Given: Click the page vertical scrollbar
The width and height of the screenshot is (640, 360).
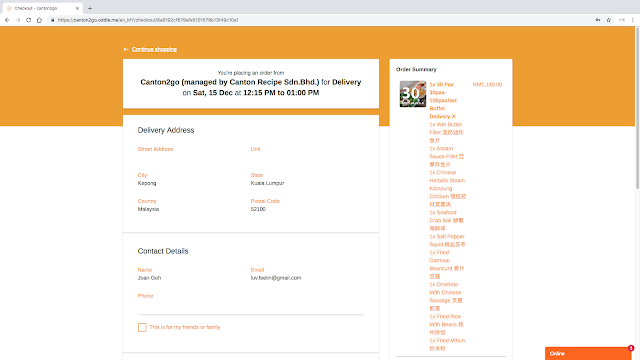Looking at the screenshot, I should point(638,108).
